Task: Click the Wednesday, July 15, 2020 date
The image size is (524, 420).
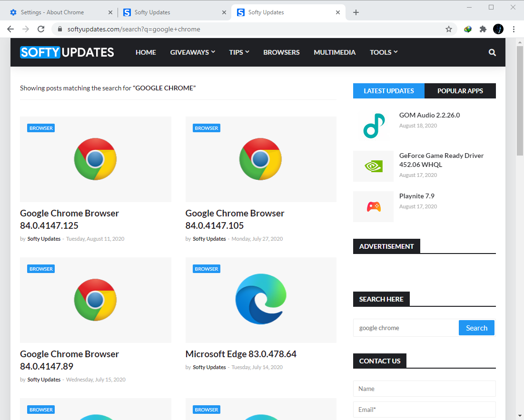Action: point(96,380)
